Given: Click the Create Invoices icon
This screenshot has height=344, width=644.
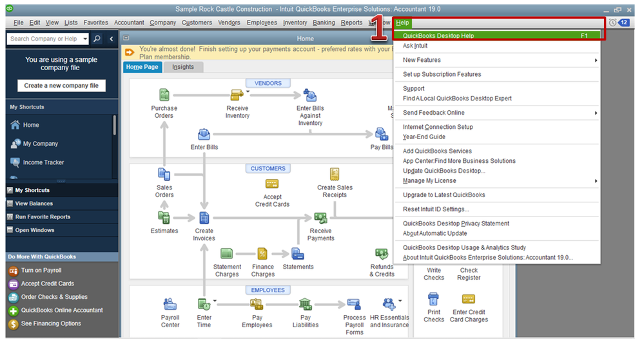Looking at the screenshot, I should click(x=204, y=218).
